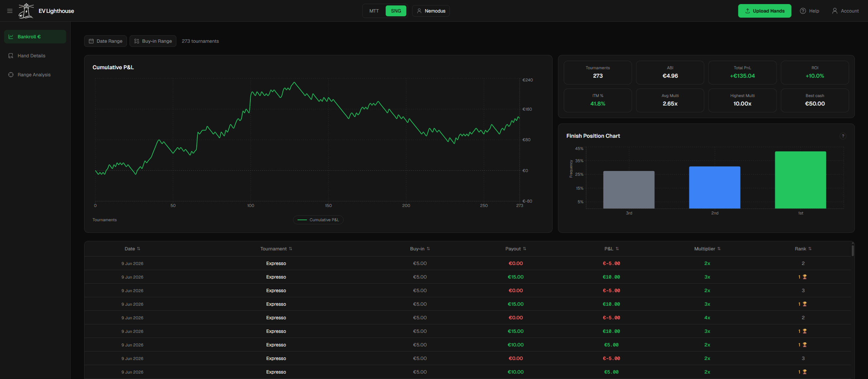Image resolution: width=868 pixels, height=379 pixels.
Task: Click the Hand Details sidebar icon
Action: point(11,56)
